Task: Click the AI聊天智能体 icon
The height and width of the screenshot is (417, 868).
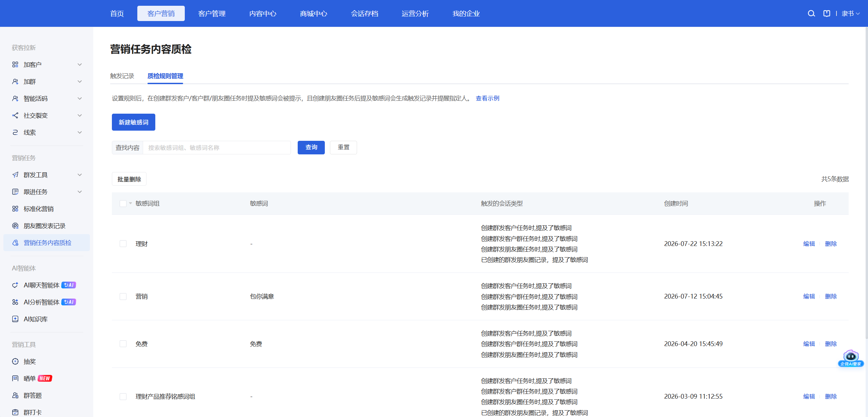Action: coord(15,285)
